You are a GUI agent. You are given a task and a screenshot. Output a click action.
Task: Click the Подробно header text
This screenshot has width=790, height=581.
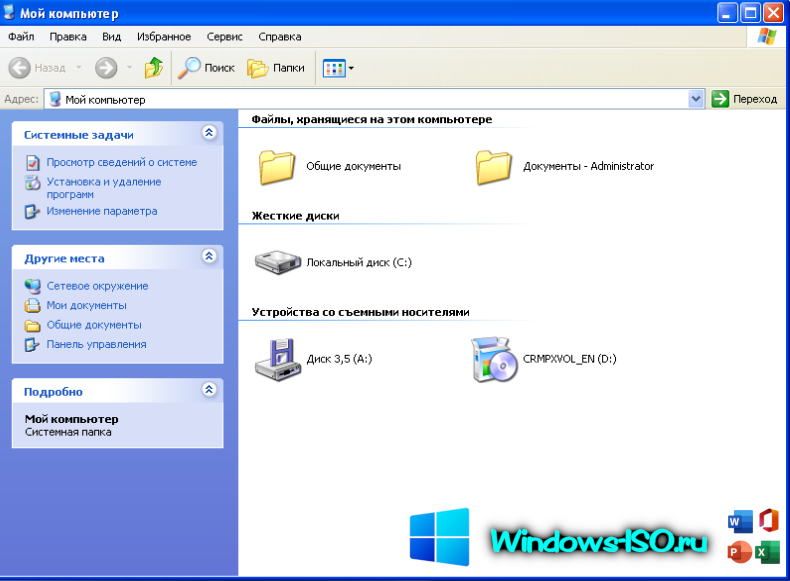tap(53, 392)
